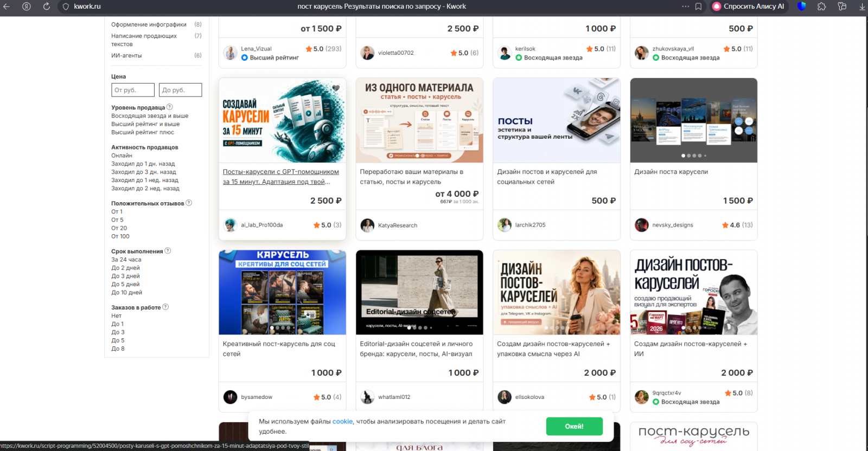Show only sellers who are Онлайн
The image size is (868, 451).
click(x=122, y=156)
